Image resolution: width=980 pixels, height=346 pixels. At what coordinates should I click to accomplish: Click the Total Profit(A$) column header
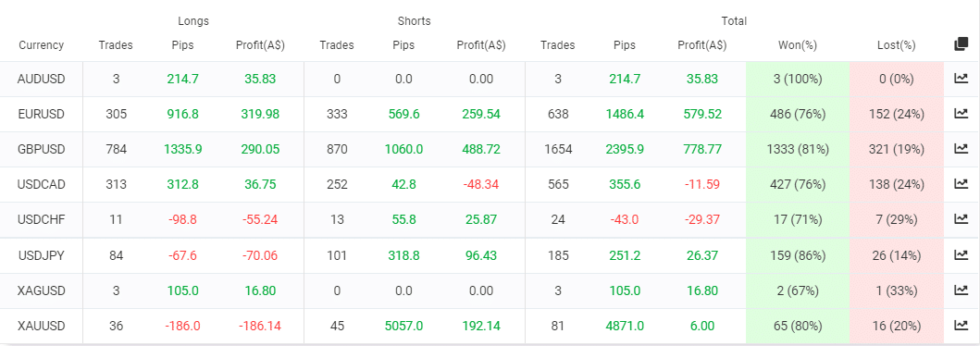pos(701,45)
